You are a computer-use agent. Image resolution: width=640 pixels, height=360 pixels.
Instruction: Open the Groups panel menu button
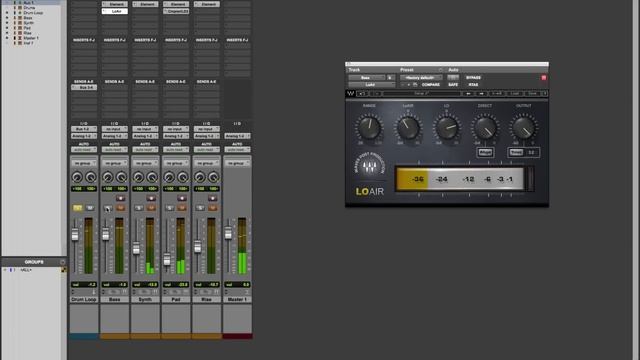pyautogui.click(x=62, y=262)
